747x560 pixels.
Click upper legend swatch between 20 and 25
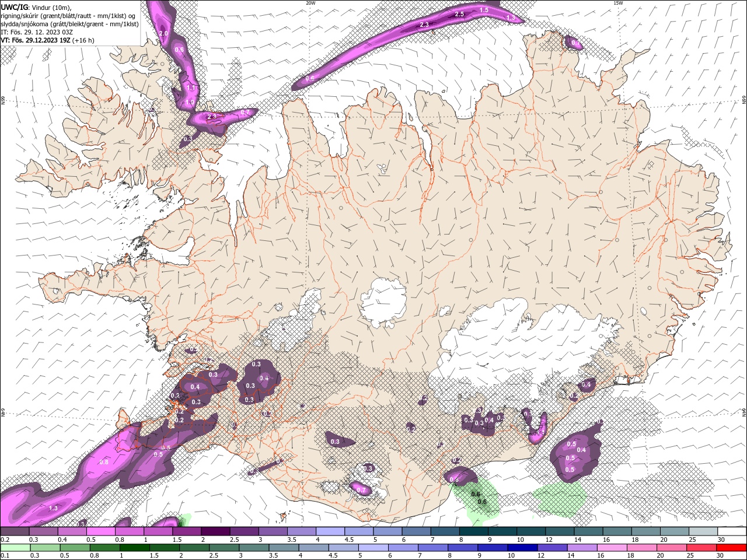click(x=675, y=531)
